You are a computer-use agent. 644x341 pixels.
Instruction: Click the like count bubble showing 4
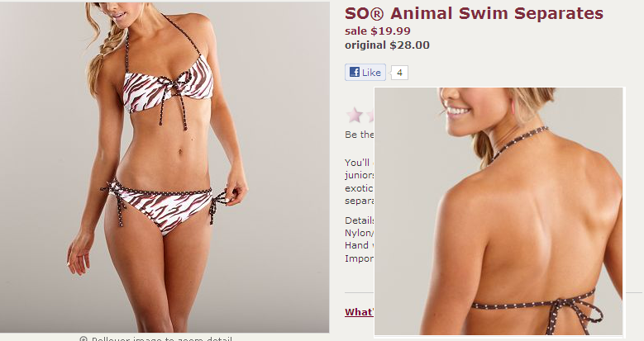(399, 73)
